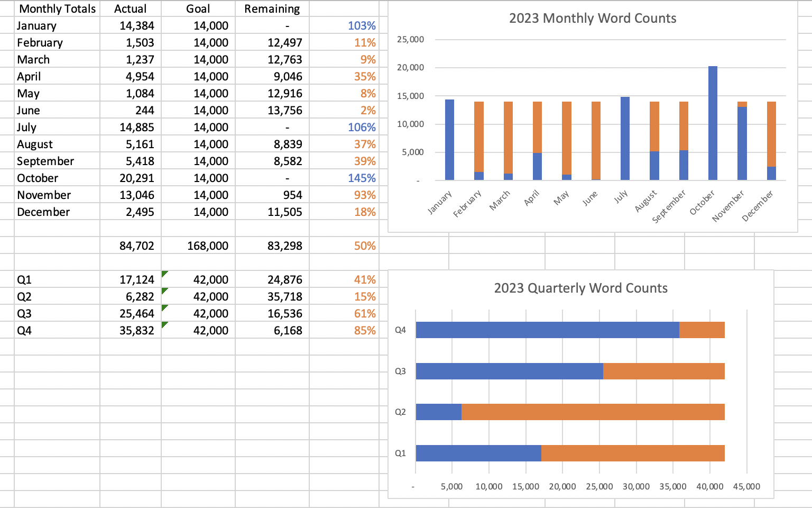Click Q4 actual value 35,832
Viewport: 812px width, 508px height.
click(131, 330)
